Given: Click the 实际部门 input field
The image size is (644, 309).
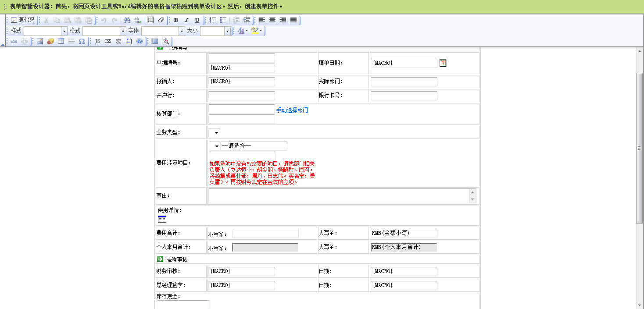Looking at the screenshot, I should tap(404, 82).
